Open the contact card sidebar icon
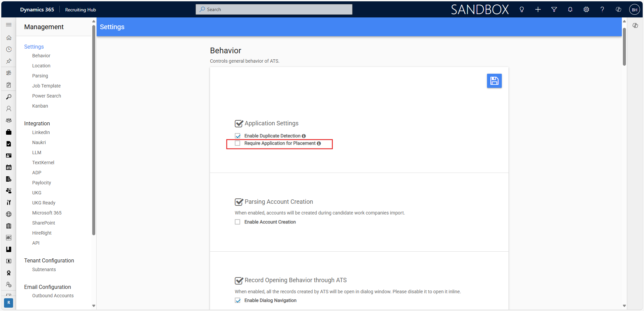Viewport: 644px width, 311px height. (x=9, y=155)
